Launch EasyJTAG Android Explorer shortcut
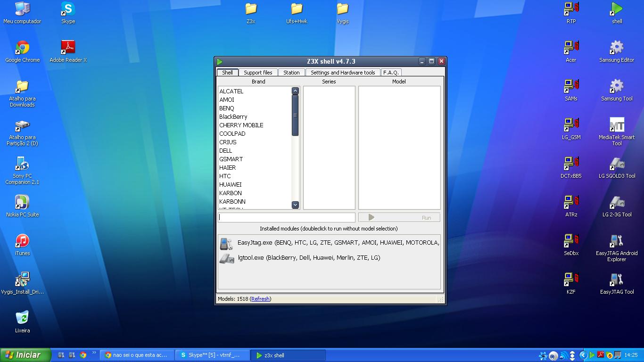Screen dimensions: 644x362 [617, 247]
